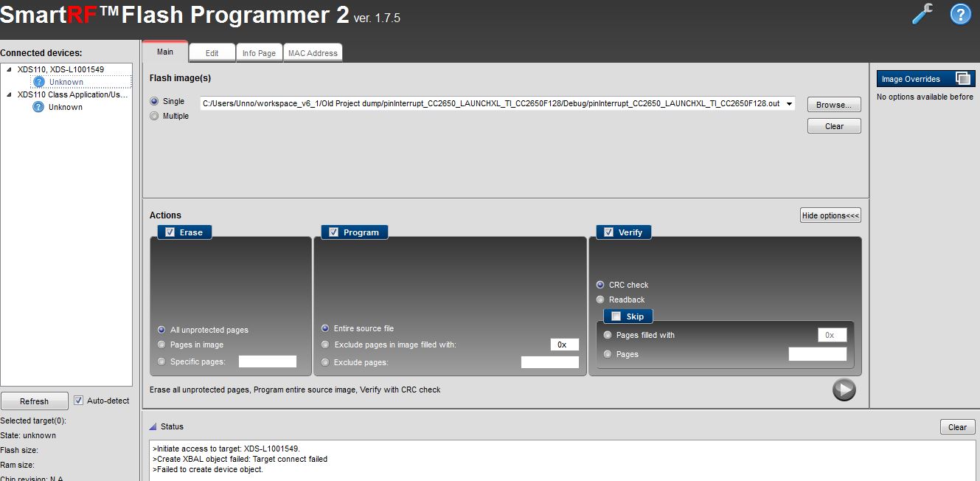Select the Single image radio button
Screen dimensions: 980x481
pos(154,101)
